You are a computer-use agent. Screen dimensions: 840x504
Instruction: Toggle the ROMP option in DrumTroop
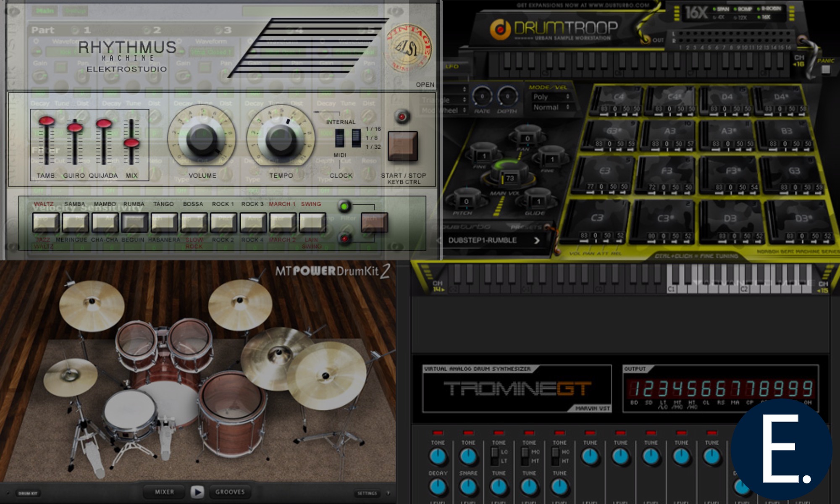click(743, 9)
